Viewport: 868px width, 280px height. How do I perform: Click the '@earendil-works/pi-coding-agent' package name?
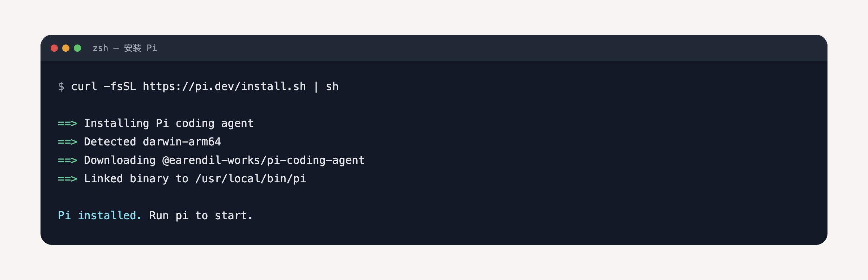point(263,160)
